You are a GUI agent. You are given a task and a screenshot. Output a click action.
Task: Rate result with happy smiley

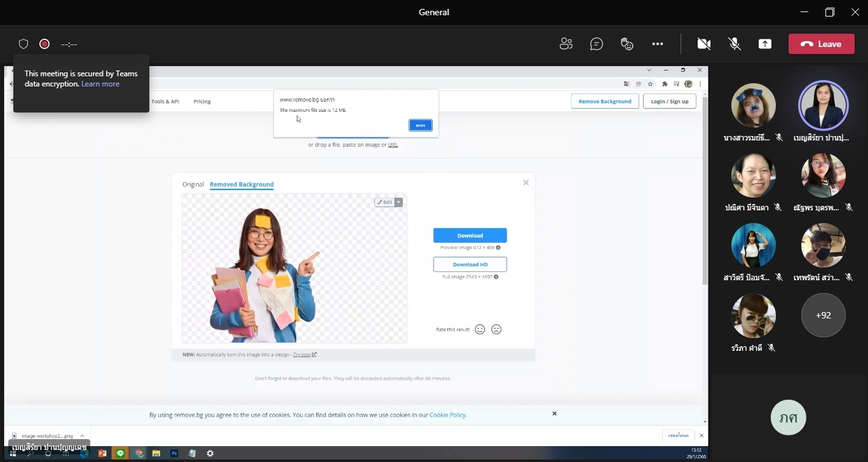click(x=480, y=329)
